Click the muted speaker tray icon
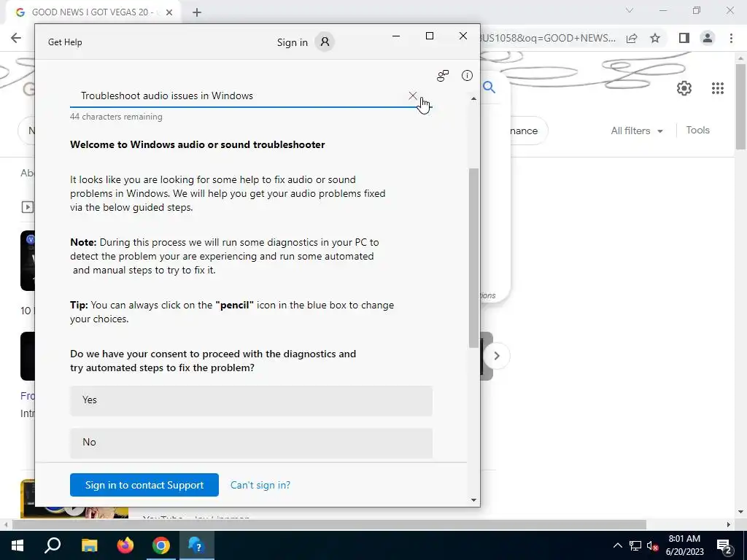This screenshot has width=747, height=560. (x=652, y=545)
